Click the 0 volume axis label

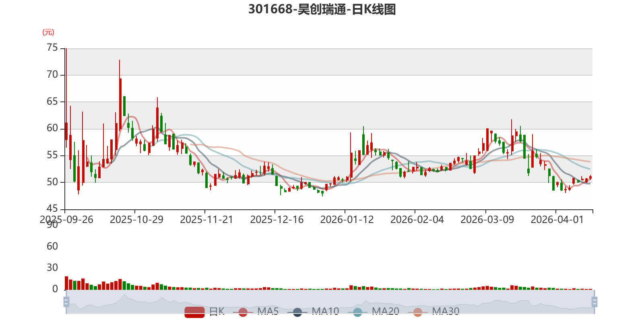[x=55, y=289]
